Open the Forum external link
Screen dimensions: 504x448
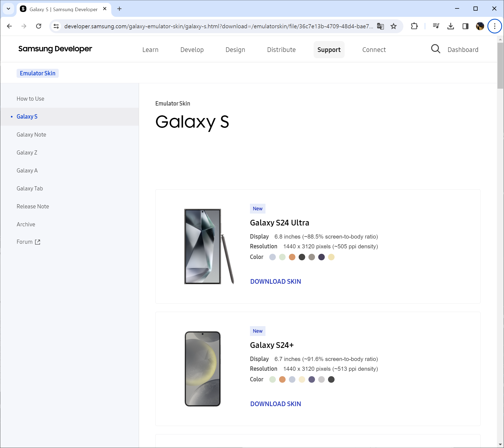[28, 242]
